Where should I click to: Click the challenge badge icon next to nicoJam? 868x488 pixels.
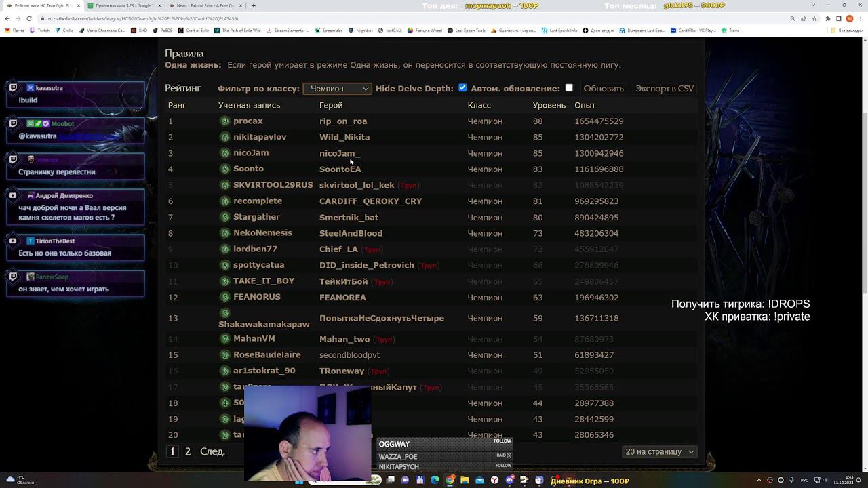tap(225, 153)
